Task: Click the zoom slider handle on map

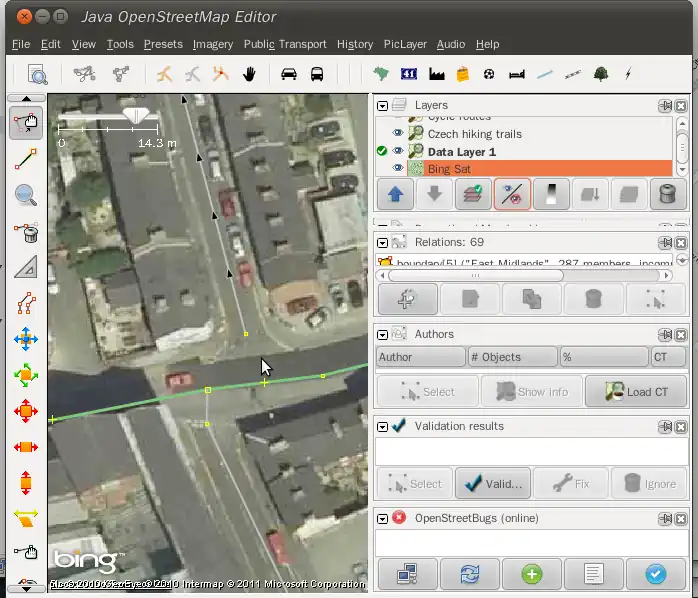Action: pyautogui.click(x=136, y=117)
